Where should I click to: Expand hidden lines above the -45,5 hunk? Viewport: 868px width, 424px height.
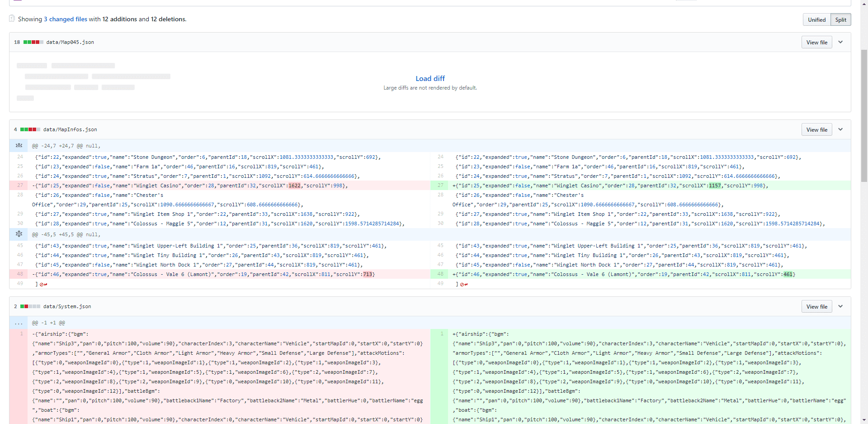point(19,234)
